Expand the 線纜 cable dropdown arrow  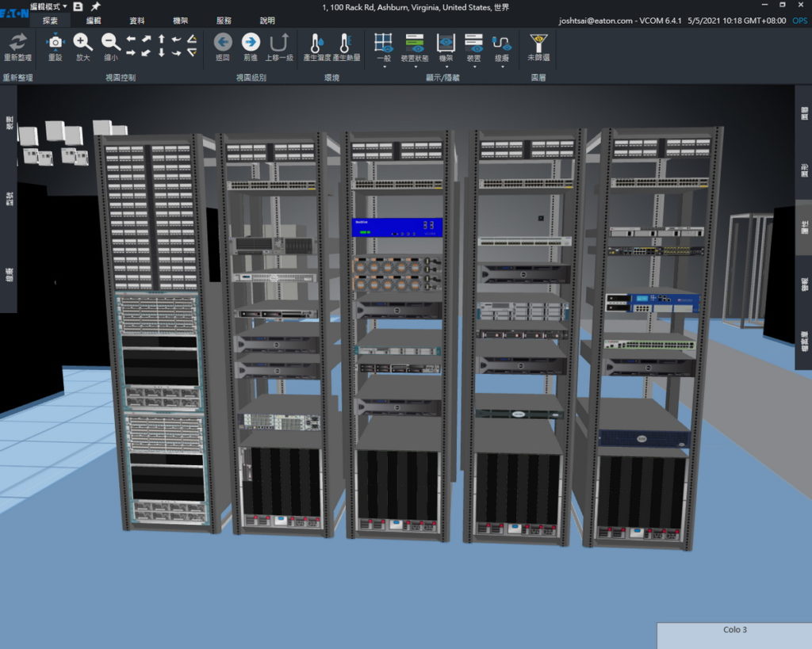[x=502, y=67]
